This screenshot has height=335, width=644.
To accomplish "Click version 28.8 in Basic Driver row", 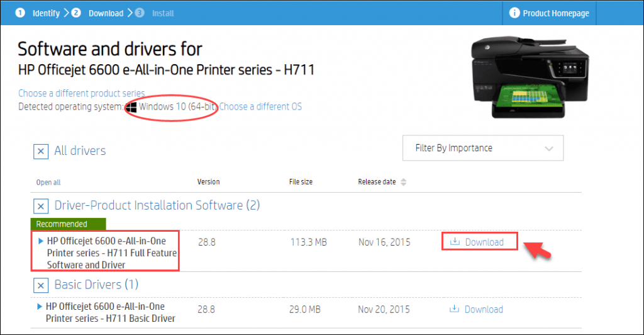I will (x=206, y=309).
